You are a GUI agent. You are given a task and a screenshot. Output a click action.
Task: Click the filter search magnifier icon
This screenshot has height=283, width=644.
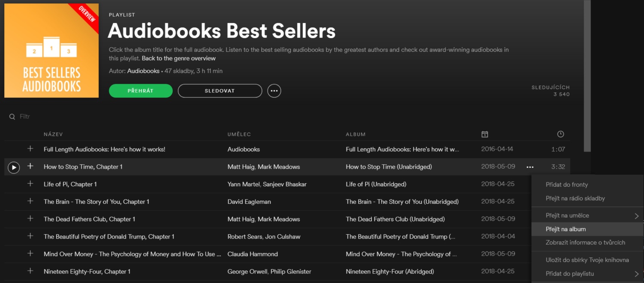pos(12,116)
